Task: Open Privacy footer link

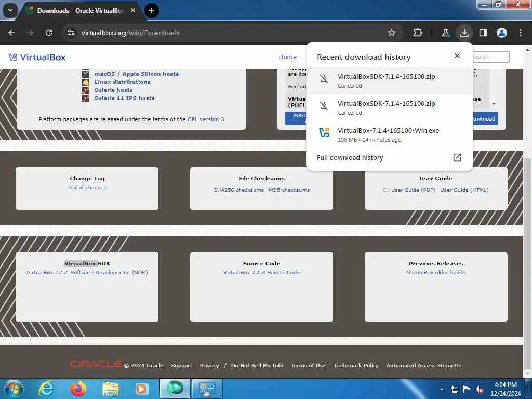Action: pyautogui.click(x=209, y=365)
